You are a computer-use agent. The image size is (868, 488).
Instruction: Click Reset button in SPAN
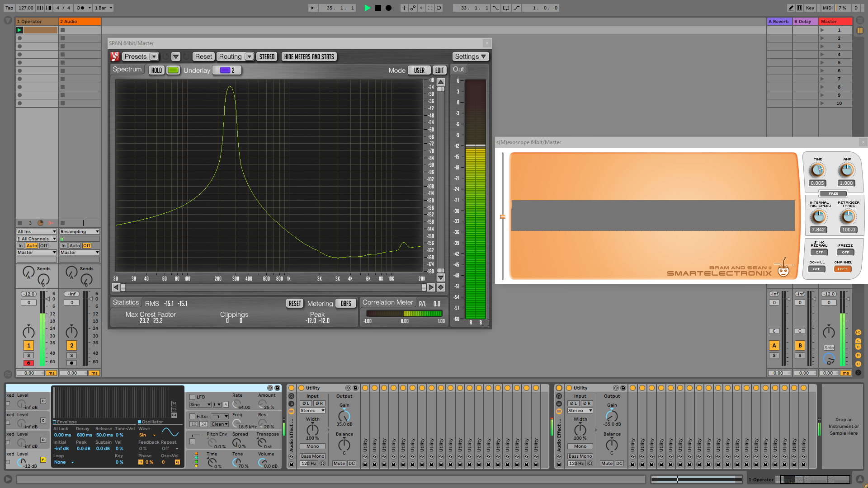pos(203,56)
